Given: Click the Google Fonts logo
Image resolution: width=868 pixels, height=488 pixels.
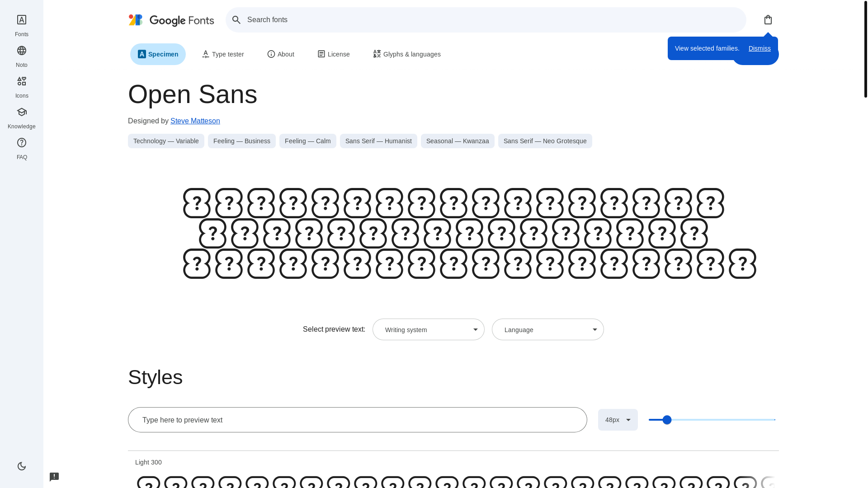Looking at the screenshot, I should 171,20.
